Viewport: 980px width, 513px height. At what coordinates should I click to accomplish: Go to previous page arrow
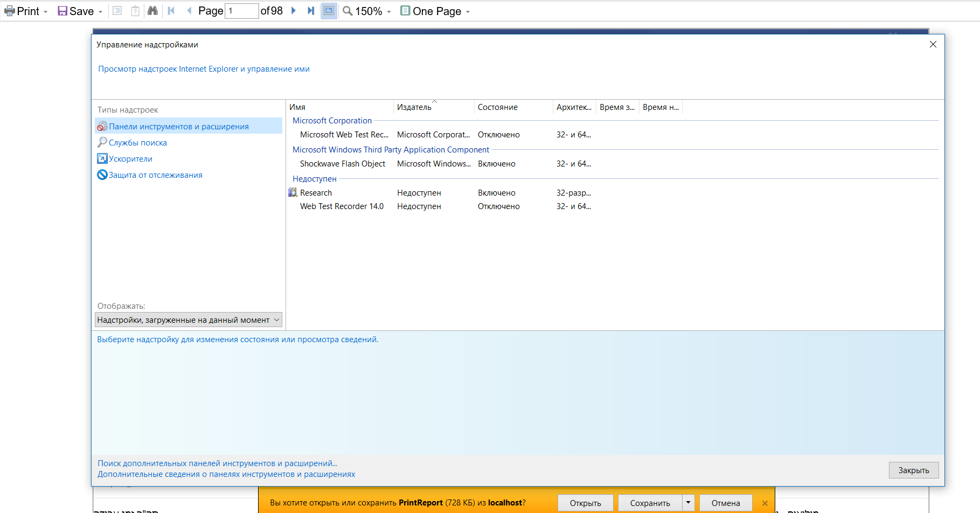point(189,11)
